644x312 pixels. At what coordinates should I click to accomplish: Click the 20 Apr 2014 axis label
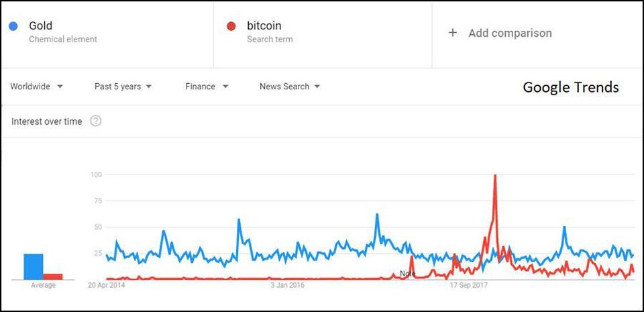pyautogui.click(x=107, y=285)
